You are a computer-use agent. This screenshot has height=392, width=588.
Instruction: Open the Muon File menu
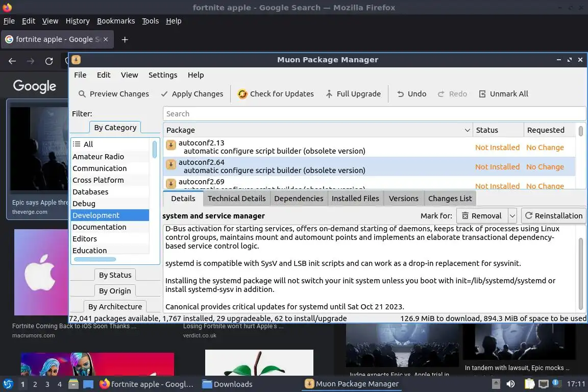[80, 75]
